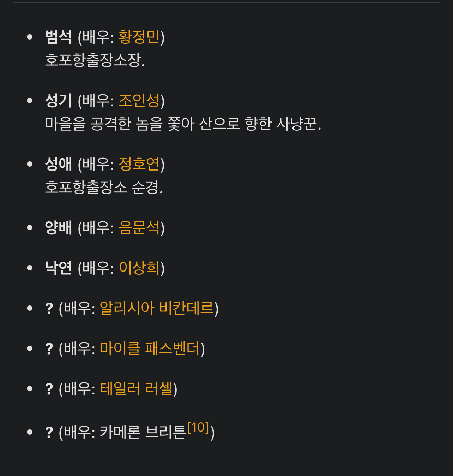Click the bold character name 낙연
The height and width of the screenshot is (476, 453).
pos(59,268)
